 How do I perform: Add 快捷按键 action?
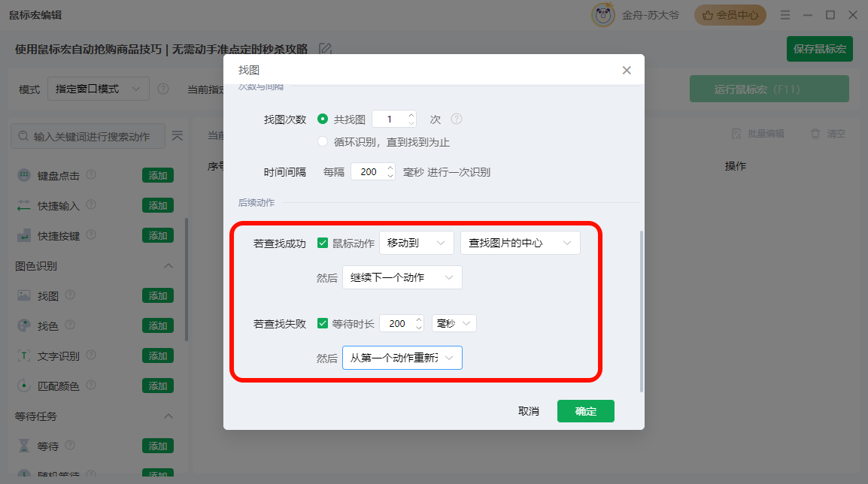click(158, 236)
